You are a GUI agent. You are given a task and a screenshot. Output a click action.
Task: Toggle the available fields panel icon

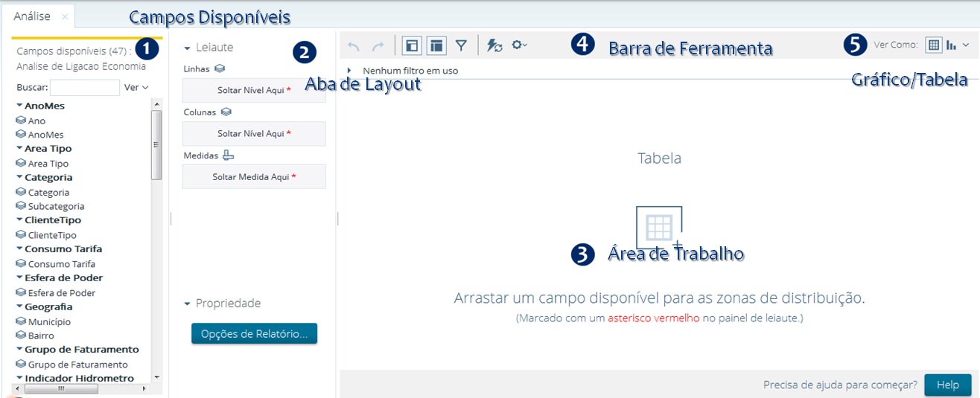tap(411, 45)
